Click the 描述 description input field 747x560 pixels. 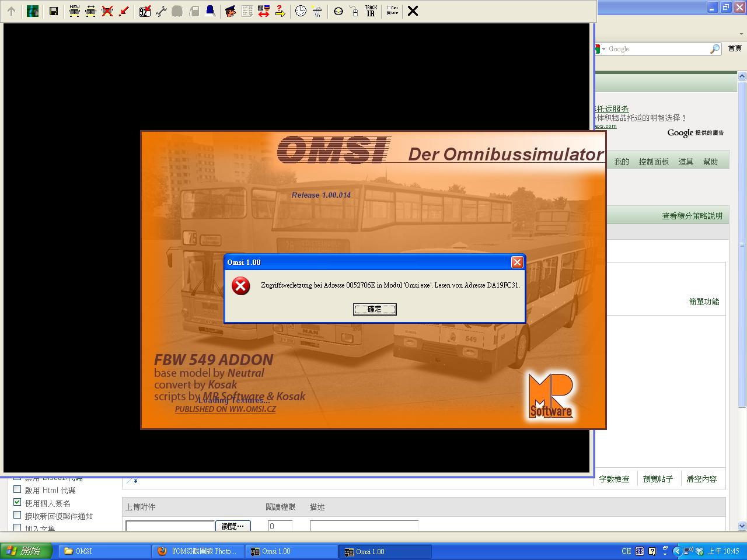tap(364, 526)
